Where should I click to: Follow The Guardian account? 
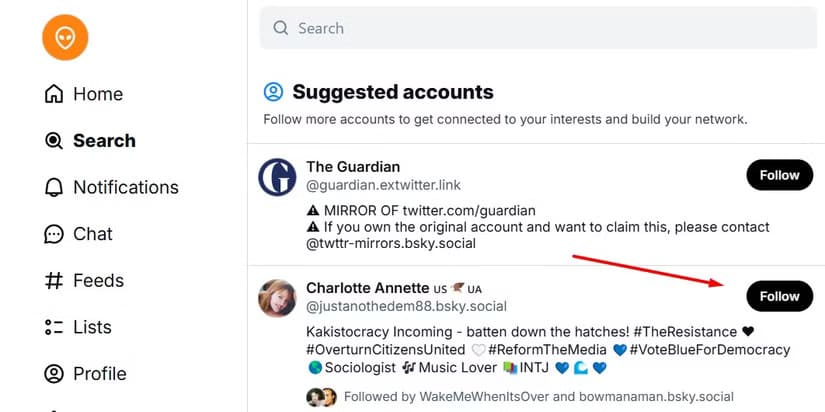[x=780, y=175]
